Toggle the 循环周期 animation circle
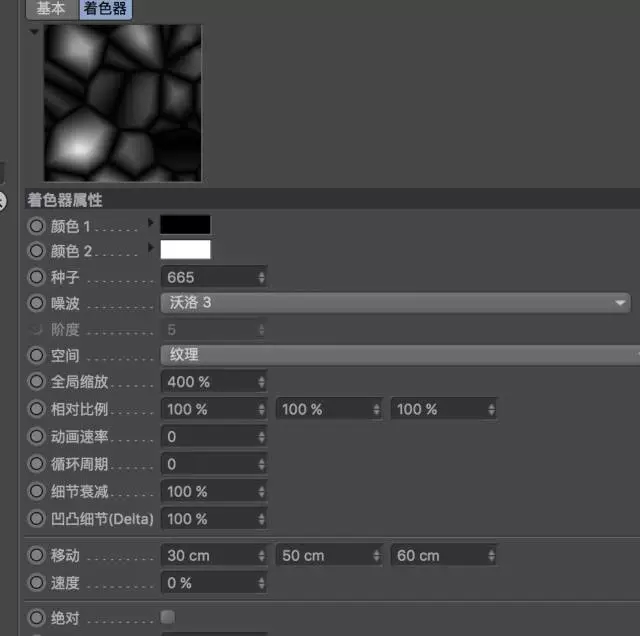 coord(36,464)
